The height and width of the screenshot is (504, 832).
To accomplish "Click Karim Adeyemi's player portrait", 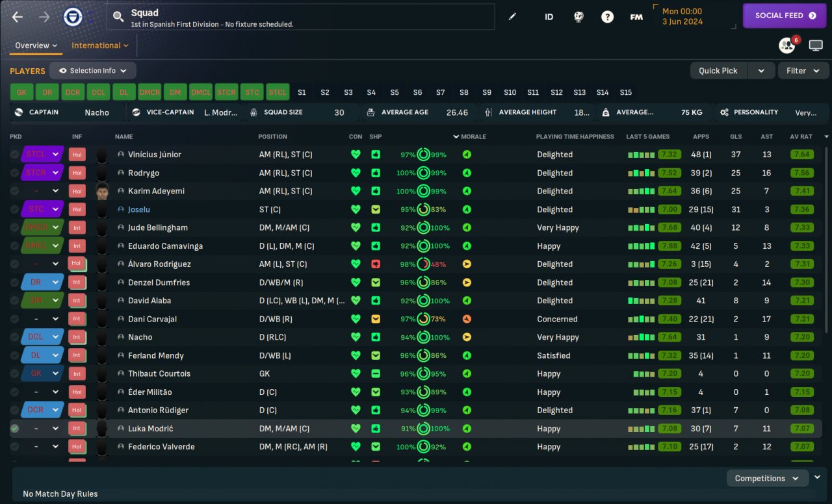I will tap(101, 191).
